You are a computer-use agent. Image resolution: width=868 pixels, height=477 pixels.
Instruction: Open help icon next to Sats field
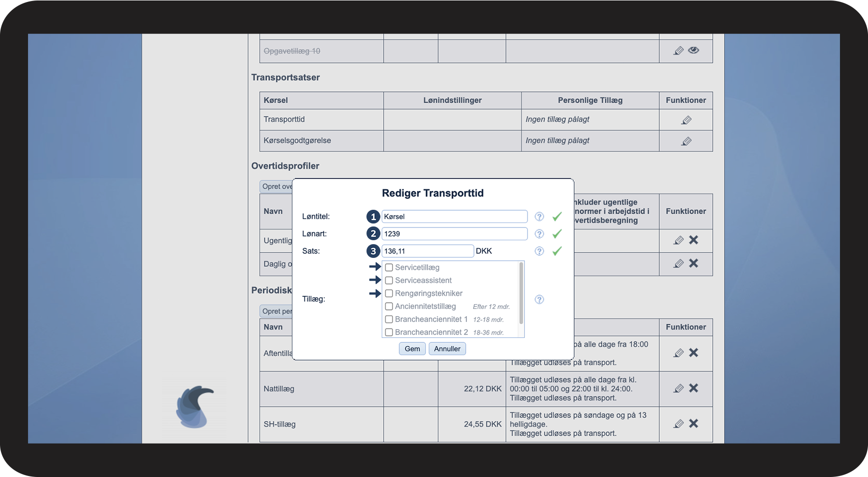pos(539,251)
